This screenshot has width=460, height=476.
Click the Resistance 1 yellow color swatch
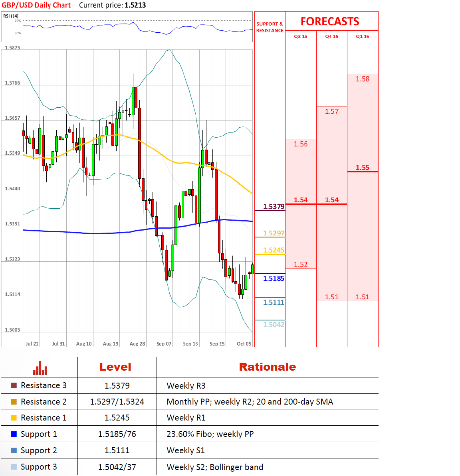(x=14, y=418)
